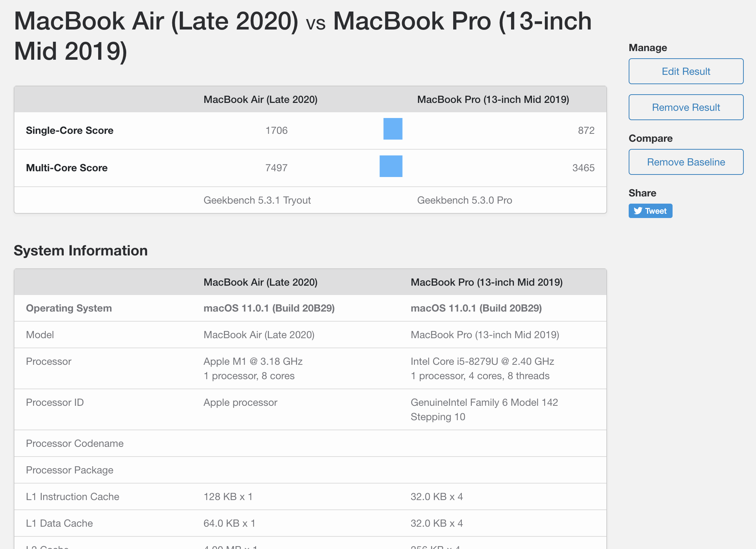756x549 pixels.
Task: Select the multi-core value 7497
Action: pyautogui.click(x=276, y=168)
